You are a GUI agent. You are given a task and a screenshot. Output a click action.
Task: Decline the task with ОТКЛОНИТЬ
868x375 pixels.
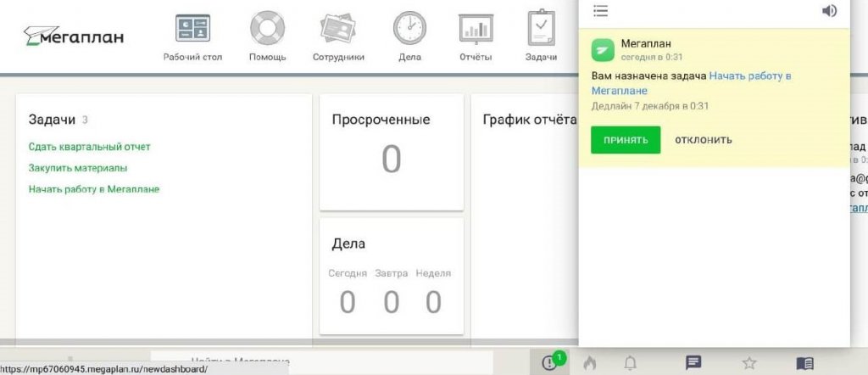(x=703, y=140)
